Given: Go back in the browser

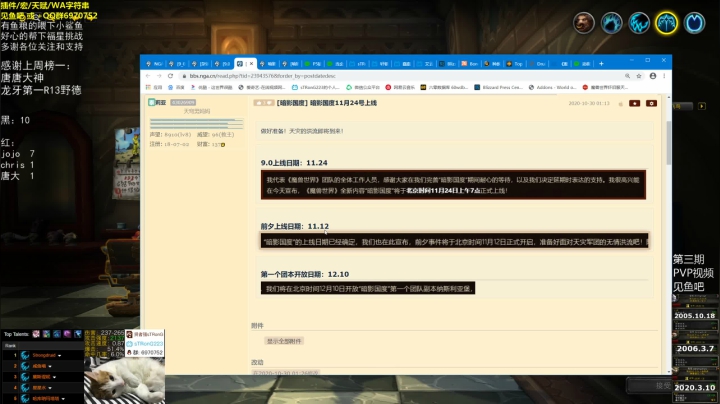Looking at the screenshot, I should [x=148, y=76].
